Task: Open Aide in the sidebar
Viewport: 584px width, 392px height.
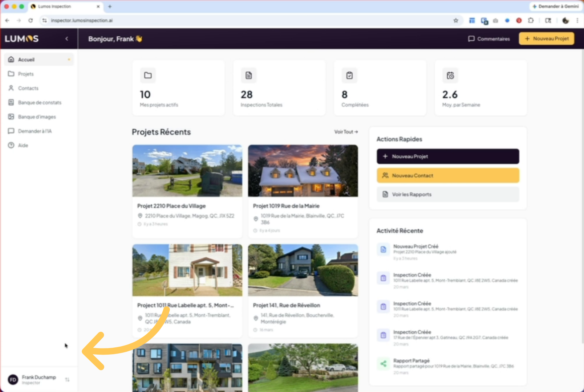Action: pos(39,145)
